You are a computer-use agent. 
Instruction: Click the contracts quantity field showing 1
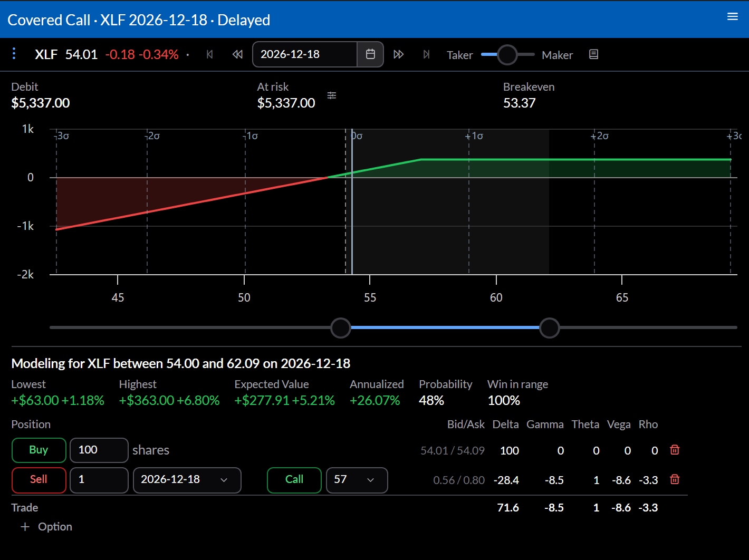pos(99,480)
